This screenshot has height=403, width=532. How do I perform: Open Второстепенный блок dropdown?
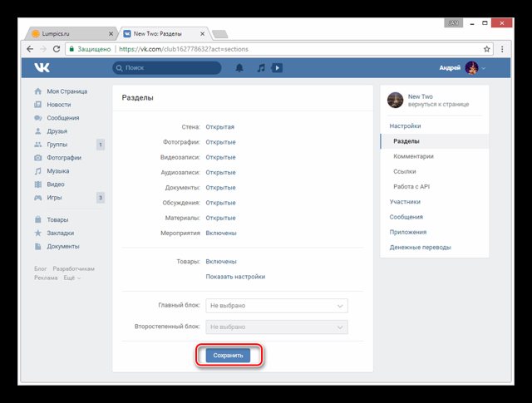277,327
